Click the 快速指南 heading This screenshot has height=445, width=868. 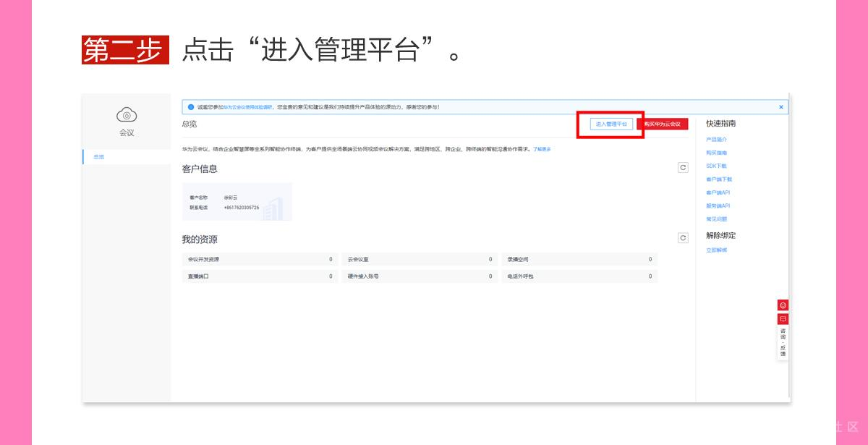[x=721, y=123]
